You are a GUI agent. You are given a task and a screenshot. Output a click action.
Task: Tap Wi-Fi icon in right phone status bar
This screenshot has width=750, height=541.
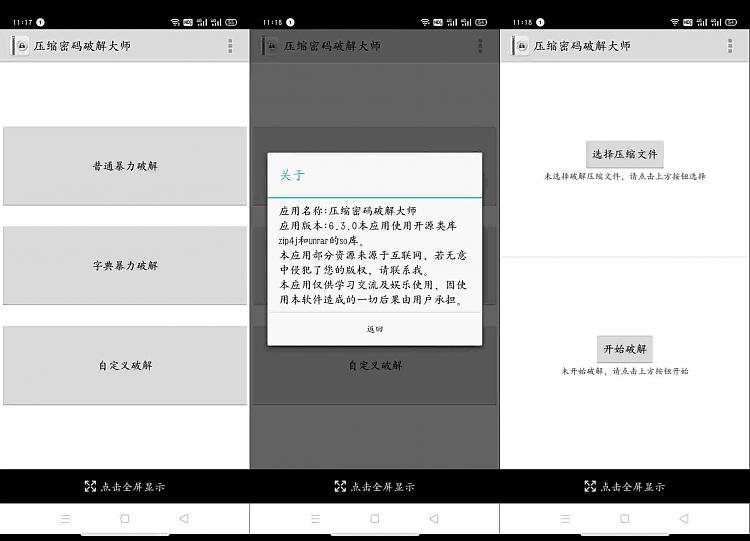pyautogui.click(x=674, y=22)
